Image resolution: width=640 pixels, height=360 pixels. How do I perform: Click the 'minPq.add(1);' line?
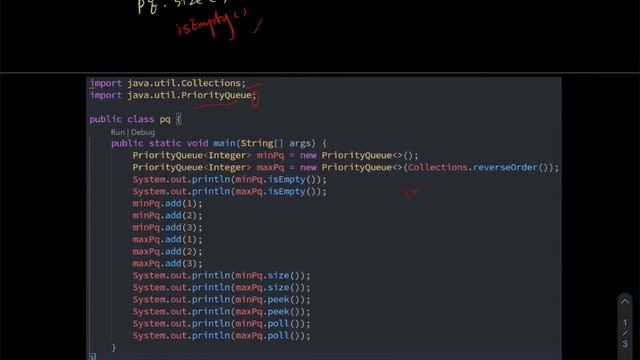167,203
